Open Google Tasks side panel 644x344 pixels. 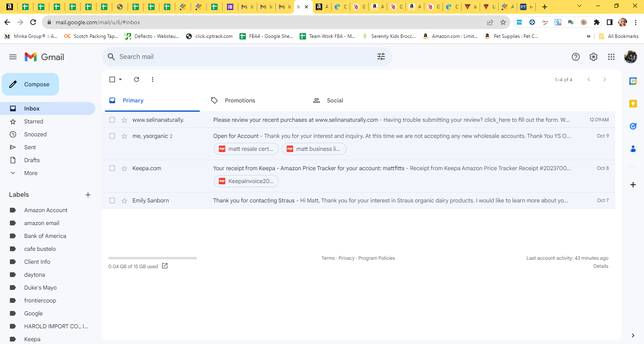click(x=633, y=126)
